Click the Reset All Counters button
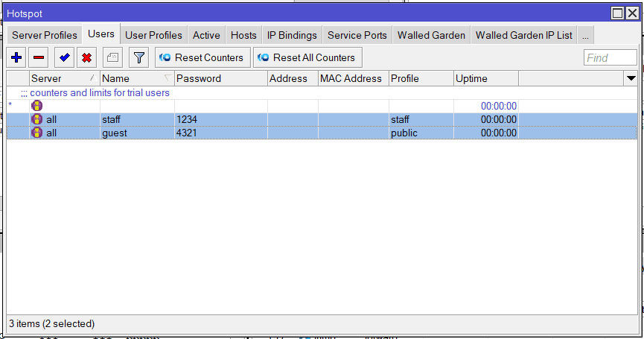The image size is (644, 339). pos(307,57)
